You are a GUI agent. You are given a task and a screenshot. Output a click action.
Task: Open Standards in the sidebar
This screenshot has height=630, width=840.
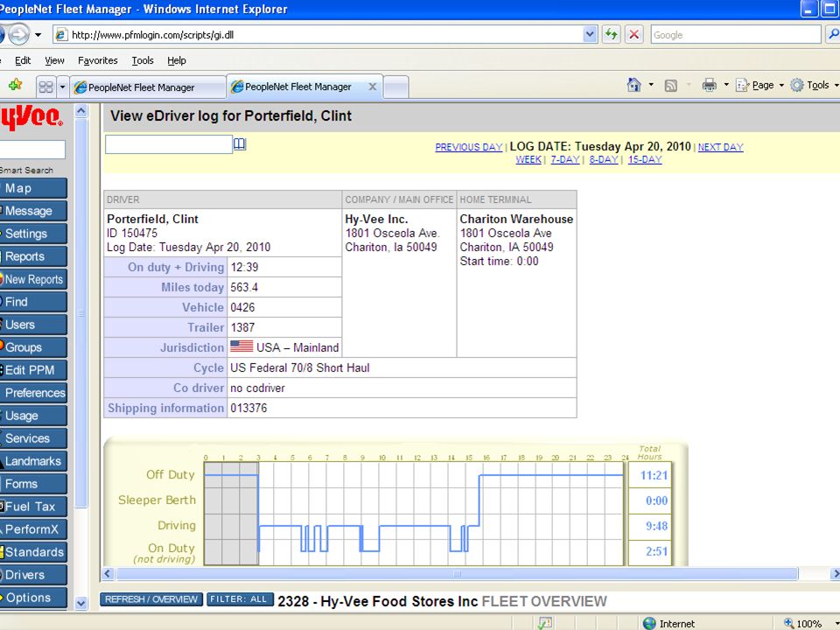pyautogui.click(x=33, y=552)
